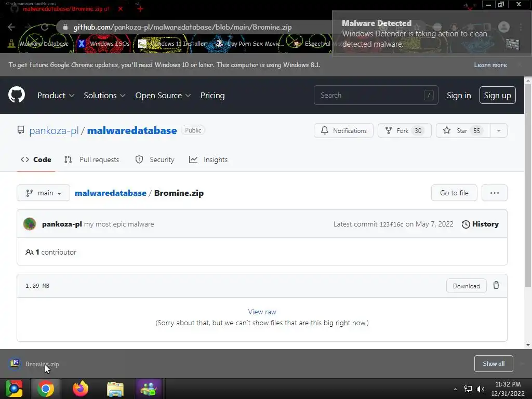
Task: Click Learn more about Chrome updates
Action: [x=490, y=65]
